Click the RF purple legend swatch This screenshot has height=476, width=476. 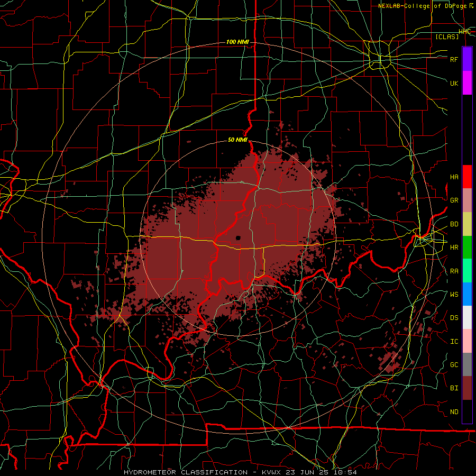click(467, 59)
